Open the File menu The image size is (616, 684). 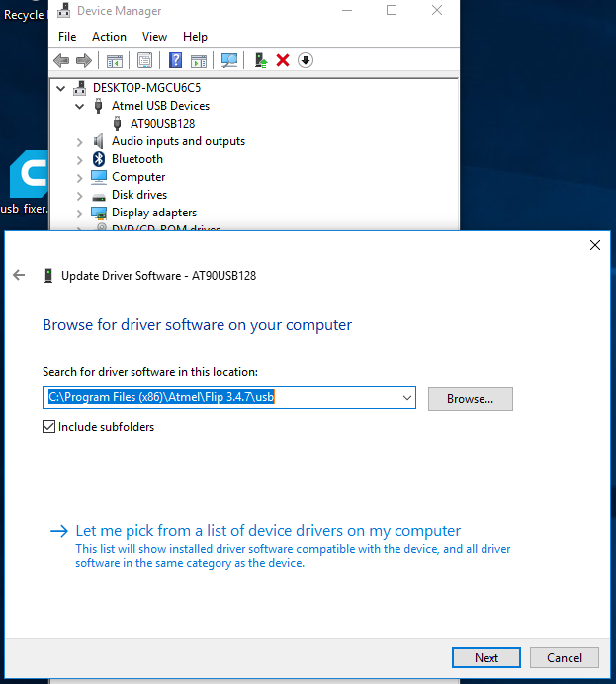pyautogui.click(x=67, y=37)
